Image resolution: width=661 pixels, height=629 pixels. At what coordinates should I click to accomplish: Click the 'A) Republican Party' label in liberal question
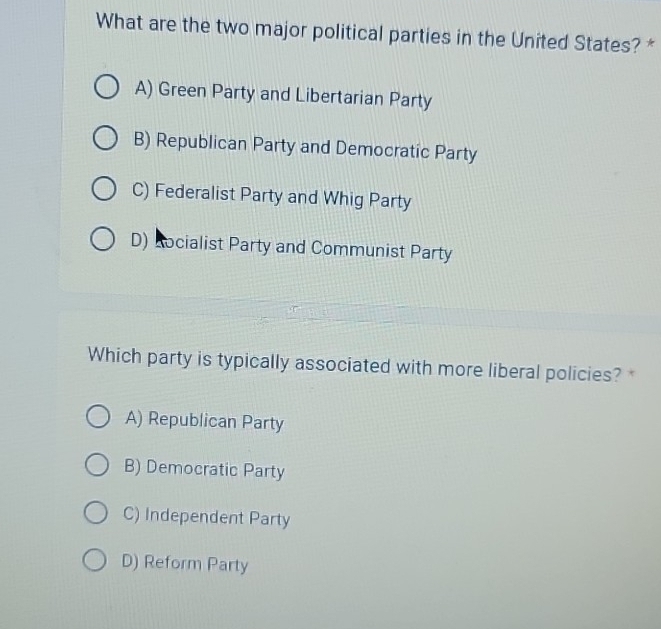(204, 421)
